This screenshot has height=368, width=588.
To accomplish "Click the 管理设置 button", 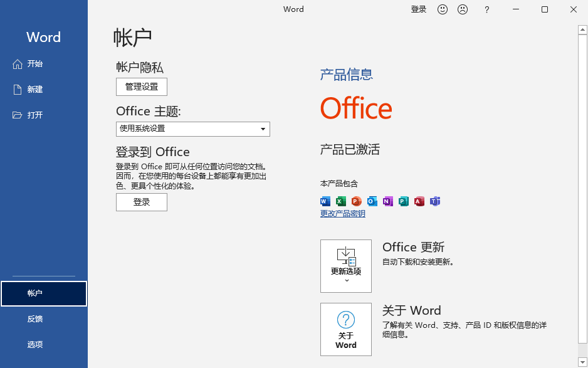I will pyautogui.click(x=142, y=87).
